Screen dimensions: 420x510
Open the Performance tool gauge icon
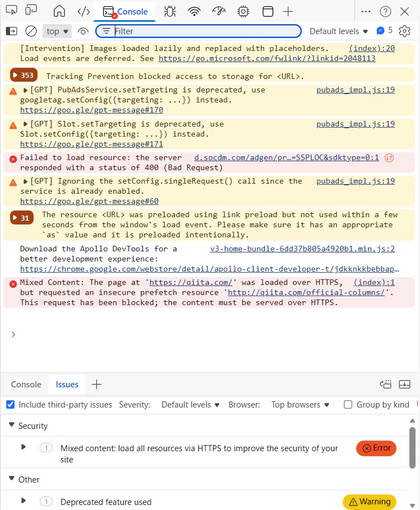(218, 12)
